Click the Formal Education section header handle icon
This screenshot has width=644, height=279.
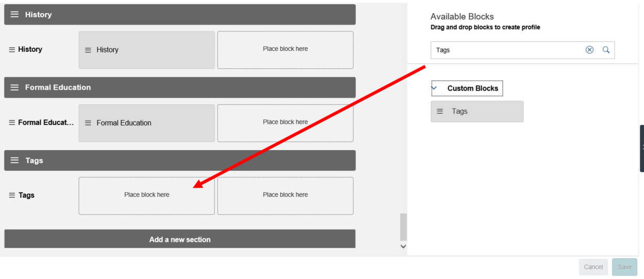[x=15, y=88]
